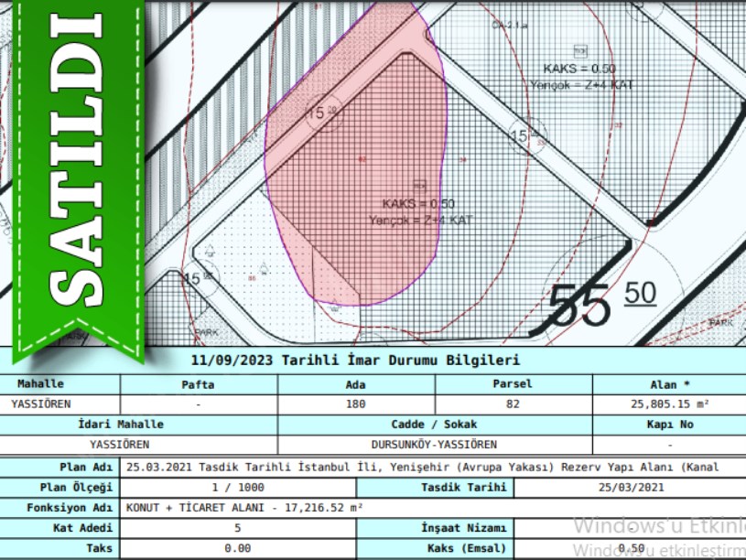
Task: Click the İdari Mahalle header cell
Action: [120, 425]
